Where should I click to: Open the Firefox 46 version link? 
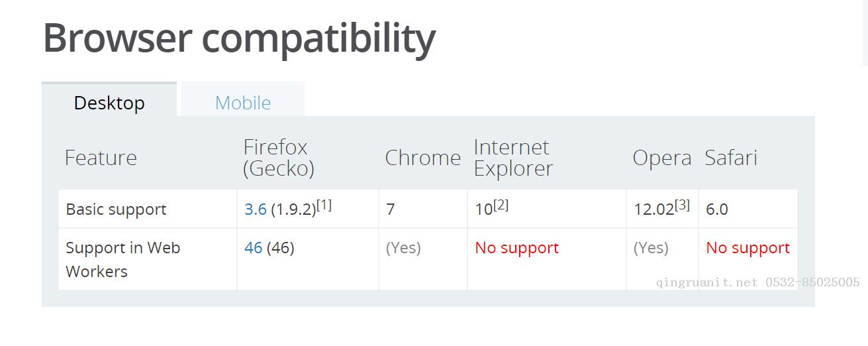click(x=253, y=248)
